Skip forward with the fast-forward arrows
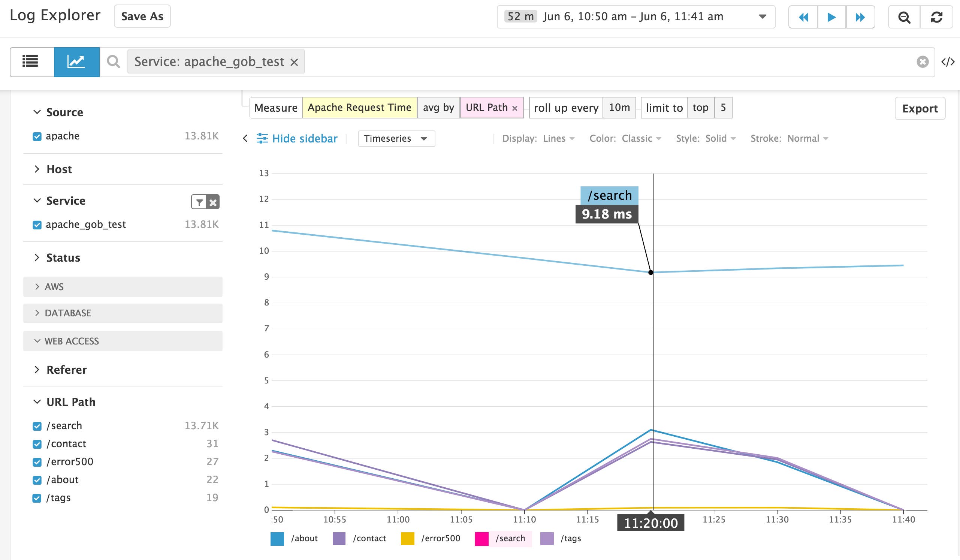 tap(860, 17)
